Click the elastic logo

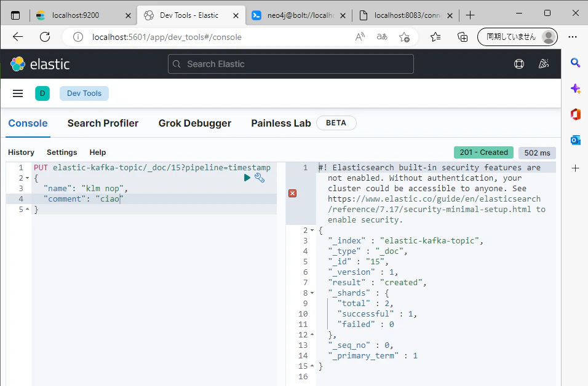point(40,64)
